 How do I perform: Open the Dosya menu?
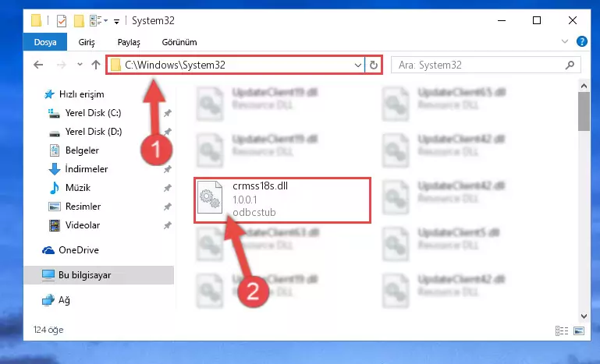coord(45,42)
